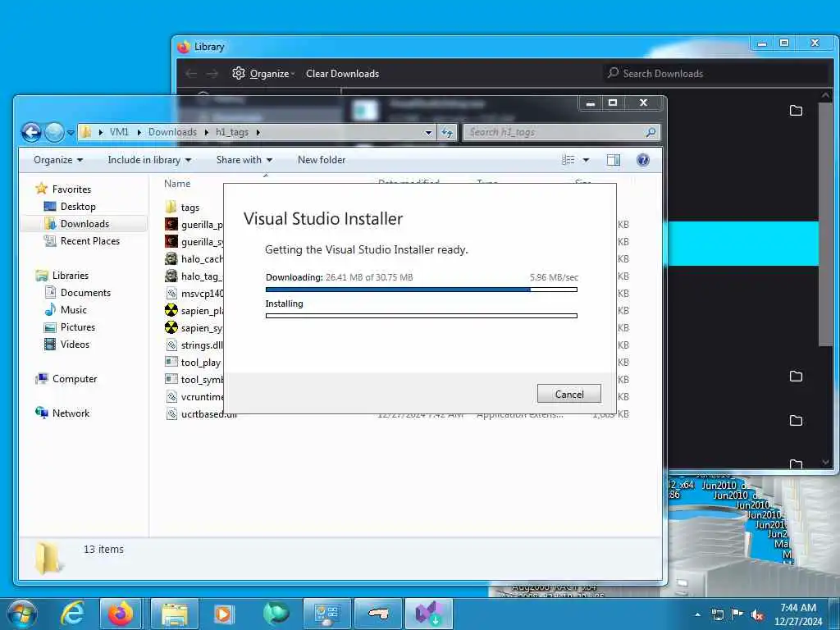Open the Share with menu

(x=244, y=160)
